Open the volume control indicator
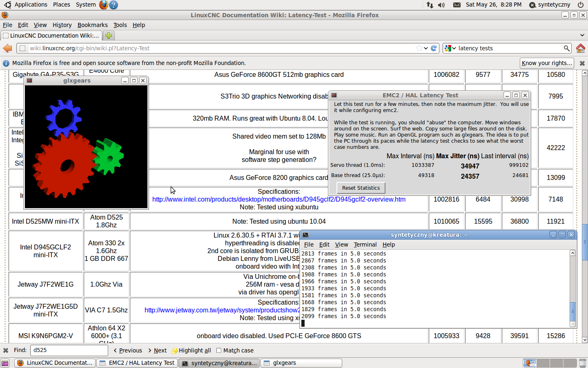The height and width of the screenshot is (368, 588). tap(441, 5)
